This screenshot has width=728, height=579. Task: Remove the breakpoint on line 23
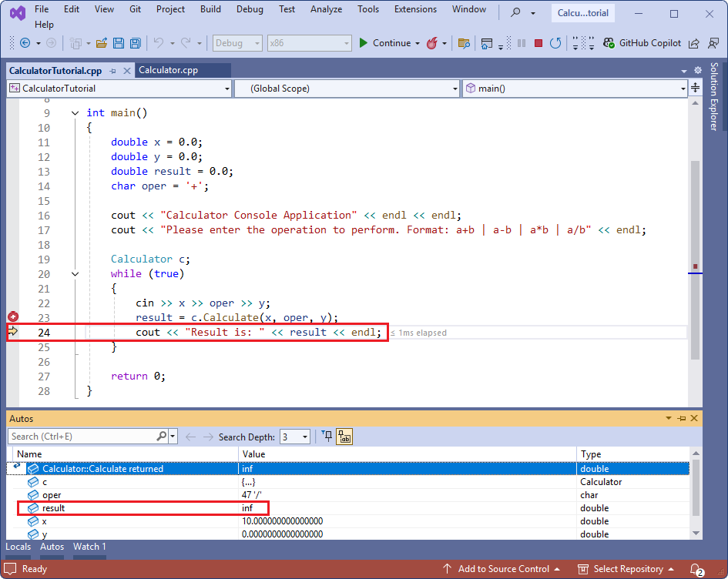(x=12, y=316)
